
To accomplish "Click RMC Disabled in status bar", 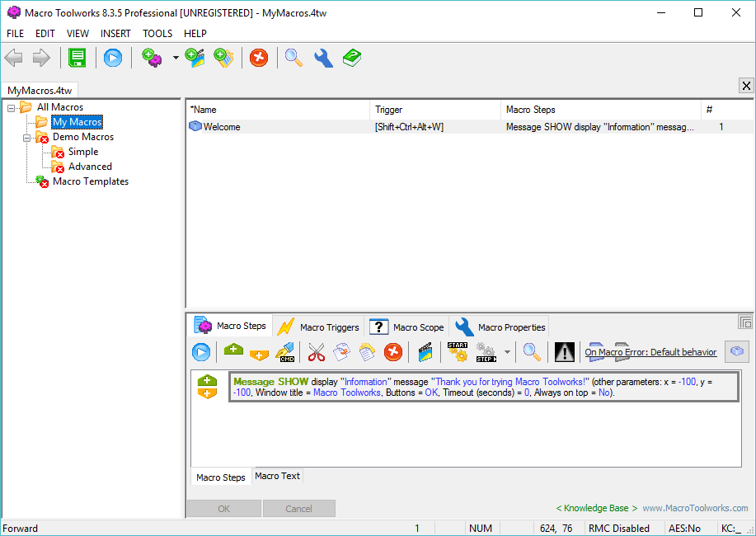I will point(619,529).
